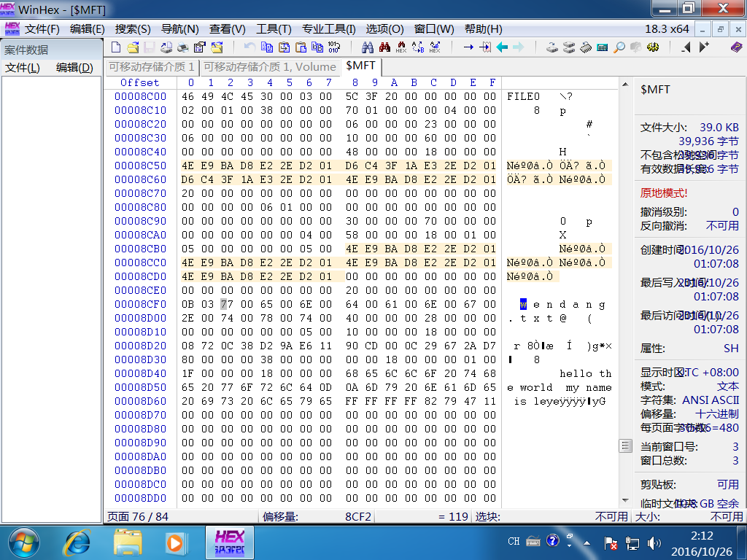Open Windows Explorer from the taskbar

click(x=127, y=542)
